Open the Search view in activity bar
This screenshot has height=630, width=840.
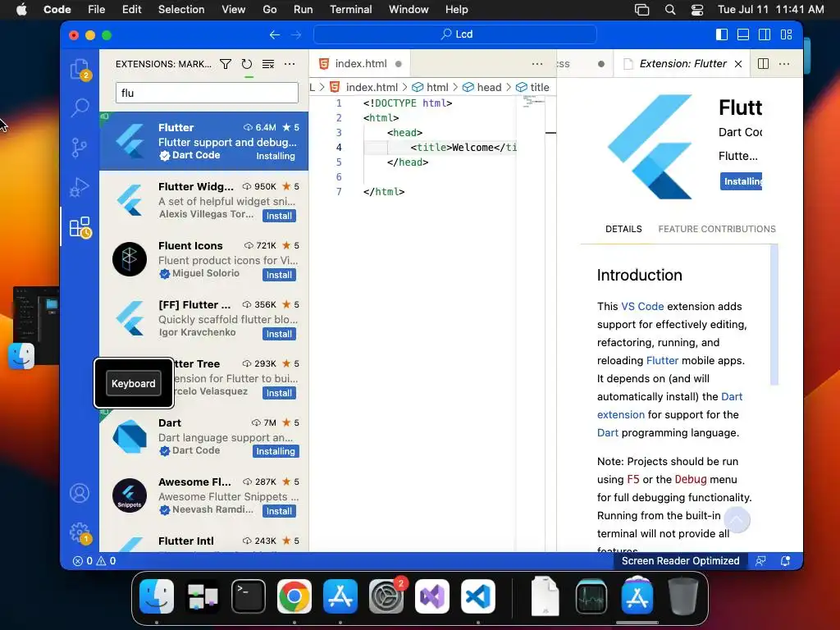coord(80,107)
